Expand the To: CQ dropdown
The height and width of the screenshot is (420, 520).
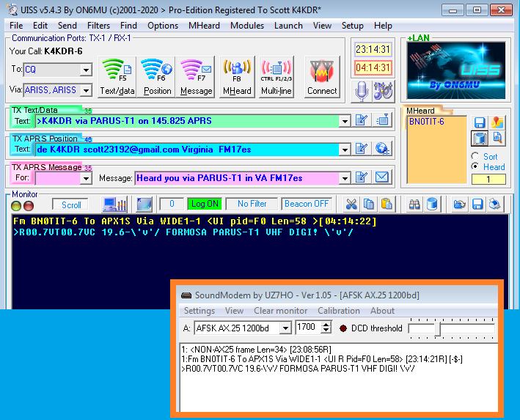(x=86, y=70)
